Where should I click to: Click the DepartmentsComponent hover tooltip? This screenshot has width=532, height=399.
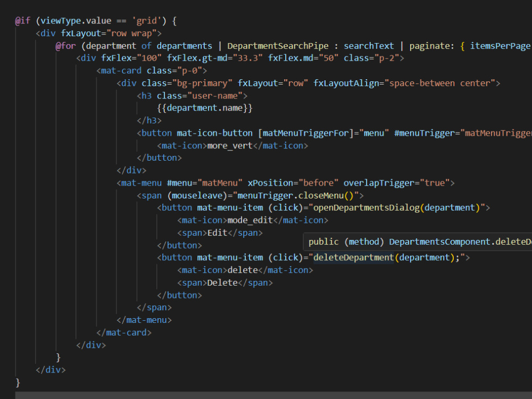[418, 242]
